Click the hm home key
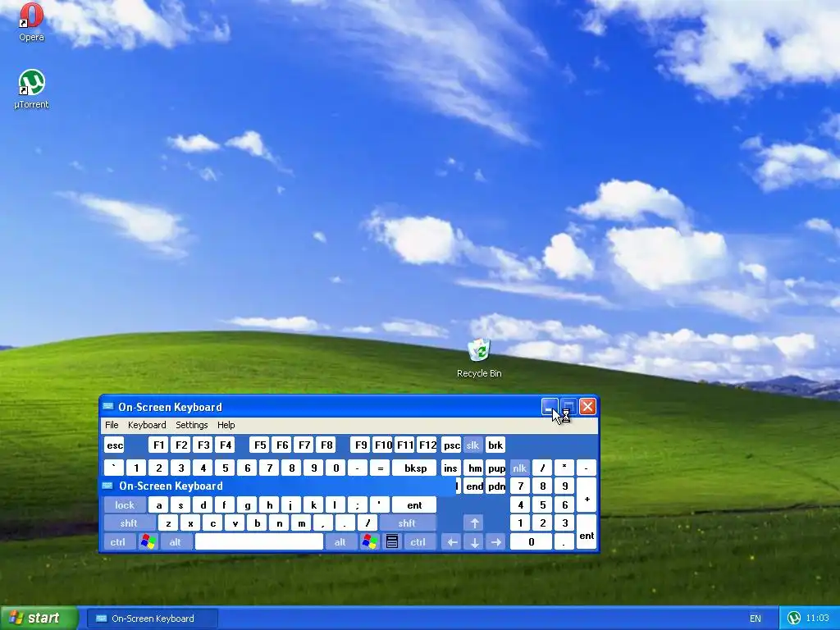The height and width of the screenshot is (630, 840). pos(475,468)
